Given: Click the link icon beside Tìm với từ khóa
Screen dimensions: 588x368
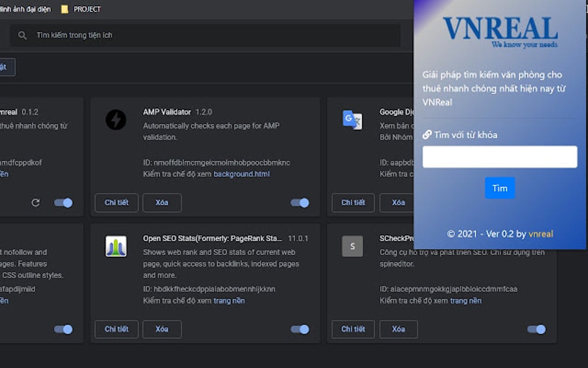Looking at the screenshot, I should pyautogui.click(x=427, y=134).
